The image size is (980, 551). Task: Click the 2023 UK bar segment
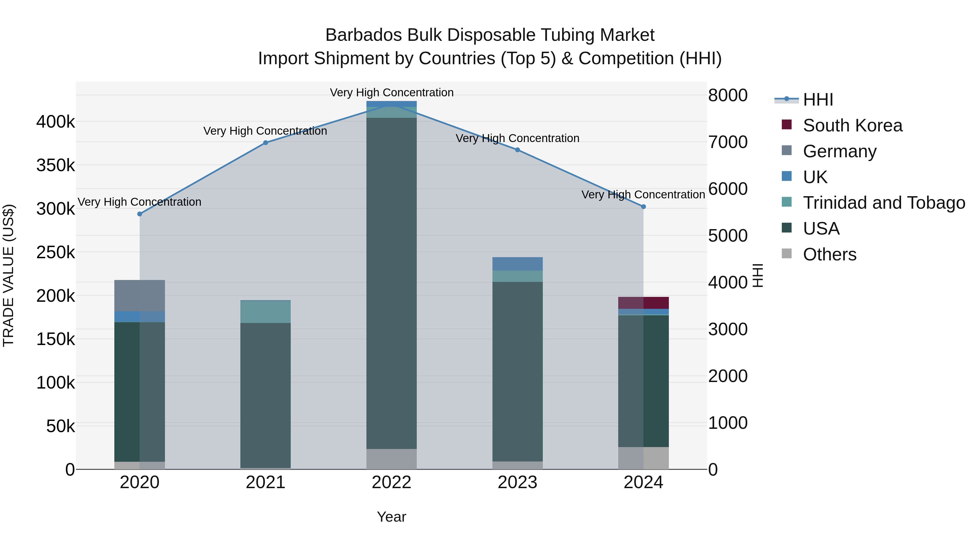[x=517, y=264]
